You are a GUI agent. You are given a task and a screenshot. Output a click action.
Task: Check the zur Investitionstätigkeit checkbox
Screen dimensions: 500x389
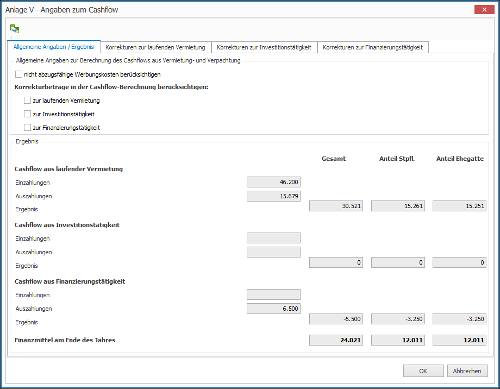(x=27, y=114)
